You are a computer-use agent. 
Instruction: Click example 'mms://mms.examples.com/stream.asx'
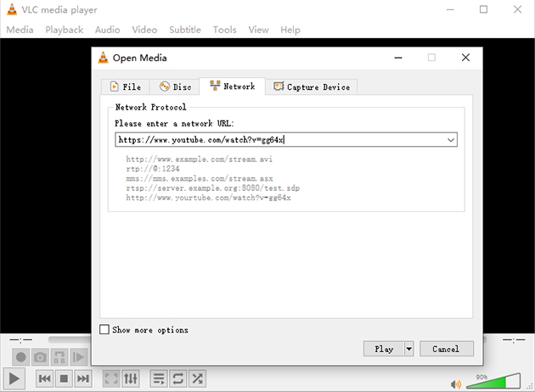coord(200,179)
